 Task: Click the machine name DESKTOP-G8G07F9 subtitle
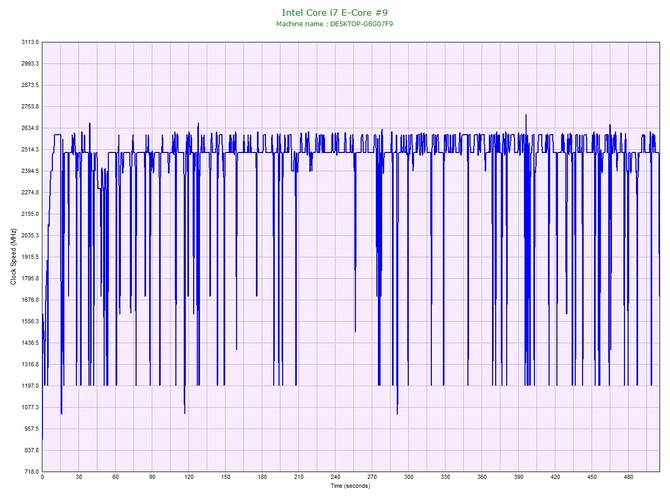click(335, 24)
